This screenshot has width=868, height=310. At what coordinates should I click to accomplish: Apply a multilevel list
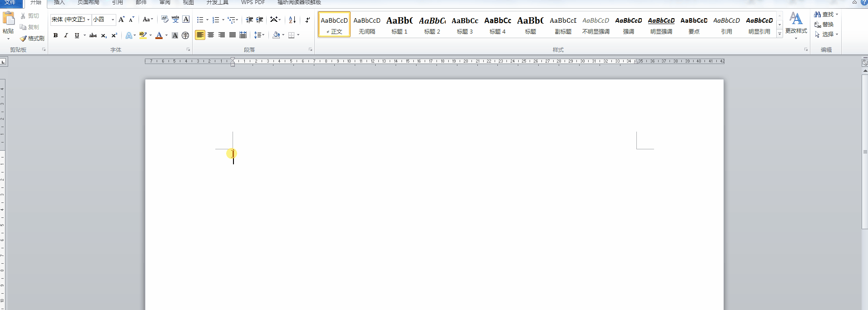pyautogui.click(x=232, y=20)
